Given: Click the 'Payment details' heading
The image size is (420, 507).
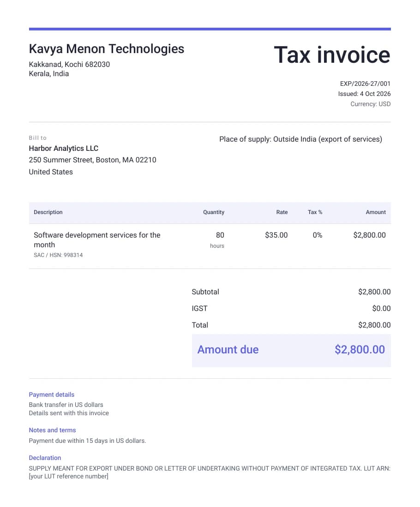Looking at the screenshot, I should coord(51,395).
